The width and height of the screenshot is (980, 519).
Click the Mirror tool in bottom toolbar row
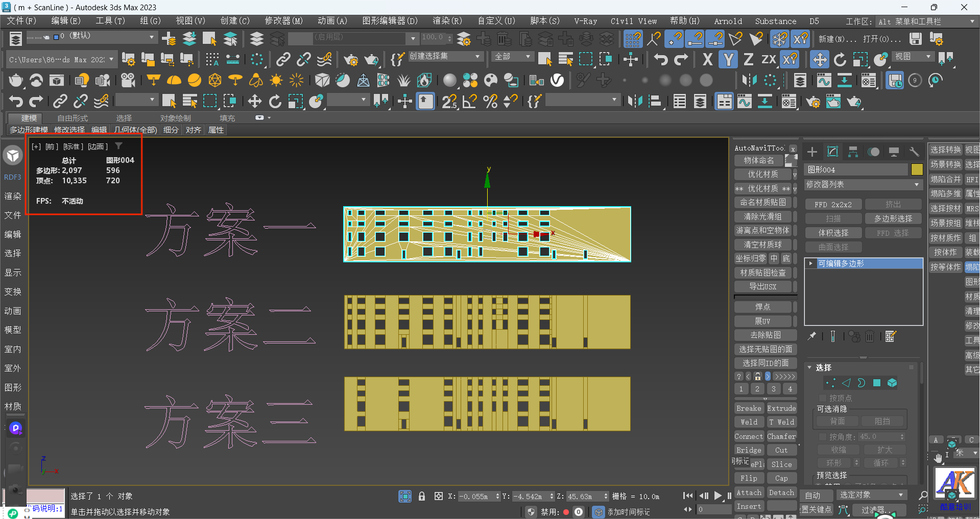pyautogui.click(x=635, y=102)
